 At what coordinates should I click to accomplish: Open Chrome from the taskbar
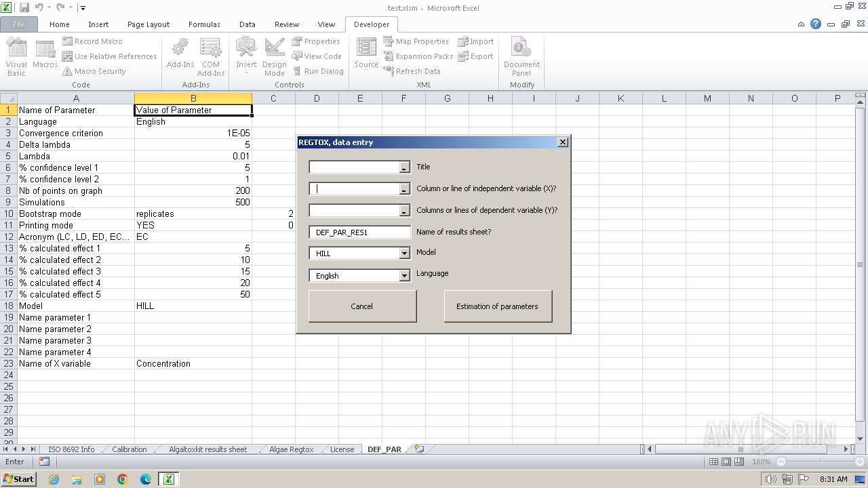pyautogui.click(x=123, y=479)
